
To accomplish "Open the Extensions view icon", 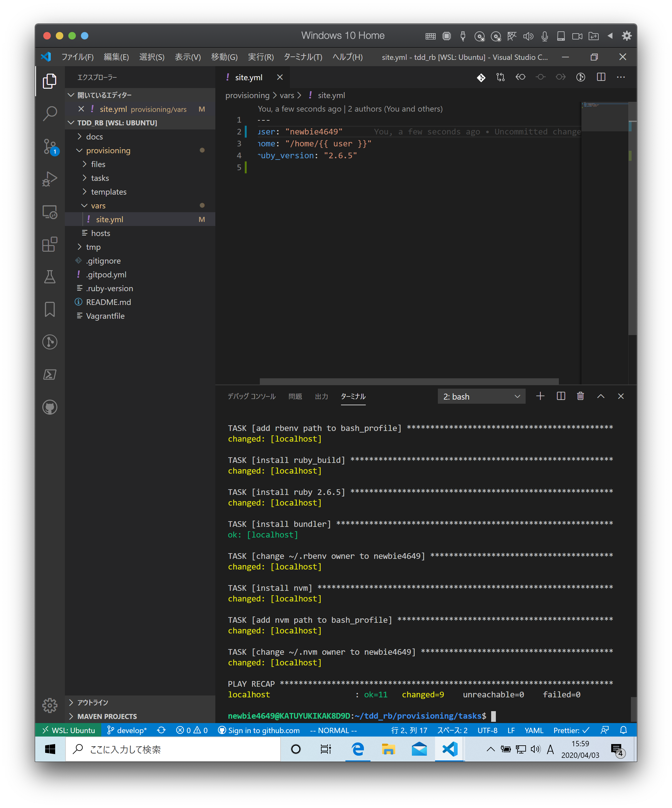I will tap(50, 244).
